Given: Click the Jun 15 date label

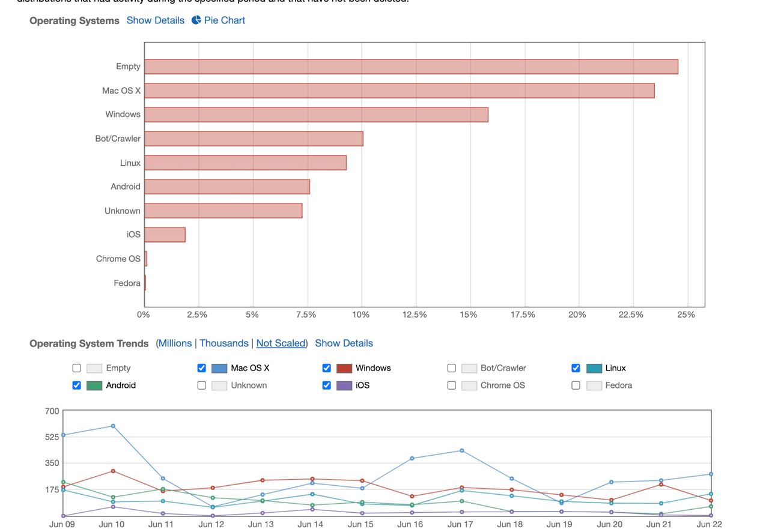Looking at the screenshot, I should (360, 524).
